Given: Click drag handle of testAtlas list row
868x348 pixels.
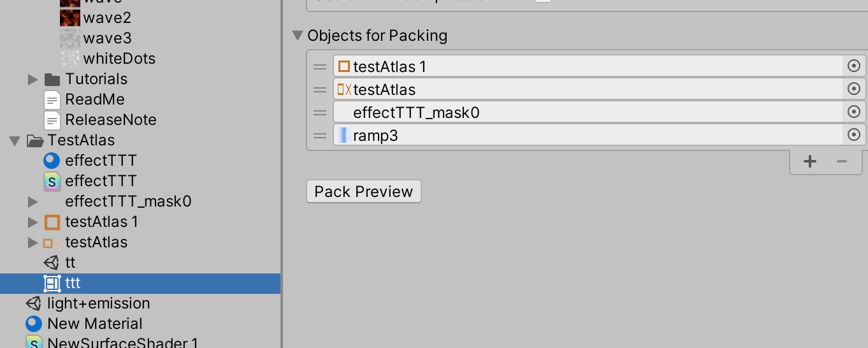Looking at the screenshot, I should tap(320, 90).
